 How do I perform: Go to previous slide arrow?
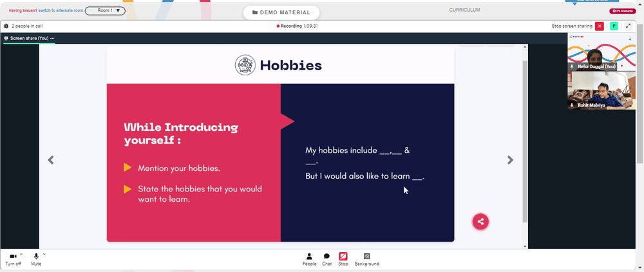click(51, 160)
